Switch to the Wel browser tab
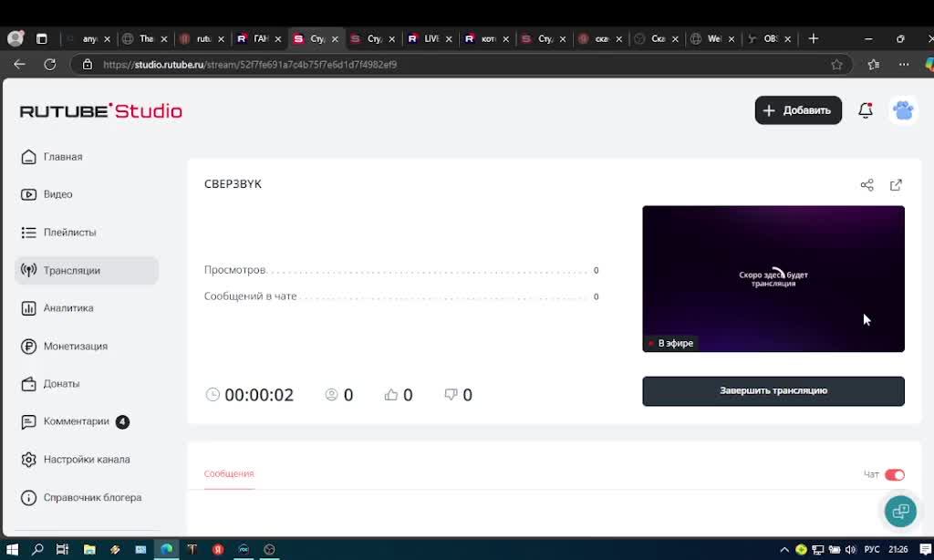 click(x=712, y=38)
